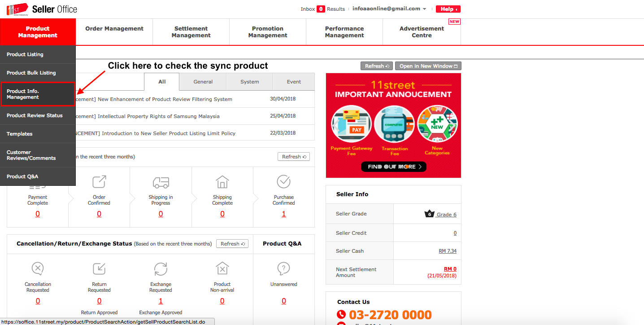Click the Cancellation Requested X icon
This screenshot has width=644, height=325.
(38, 268)
